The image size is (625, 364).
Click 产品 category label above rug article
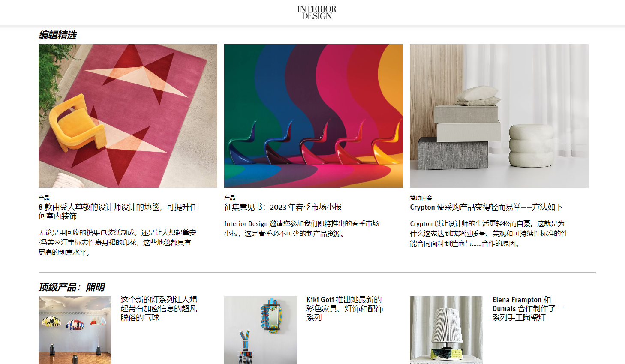pos(44,198)
